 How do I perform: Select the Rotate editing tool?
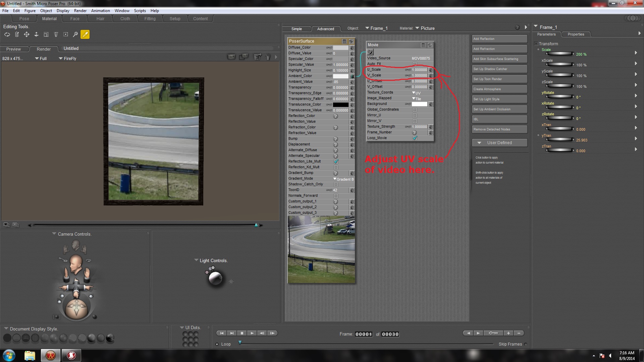click(x=7, y=35)
